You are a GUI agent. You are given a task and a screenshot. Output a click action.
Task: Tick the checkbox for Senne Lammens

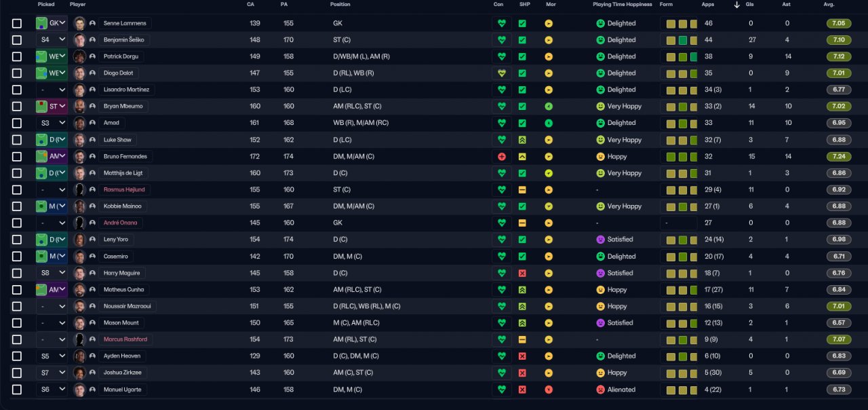[x=17, y=23]
